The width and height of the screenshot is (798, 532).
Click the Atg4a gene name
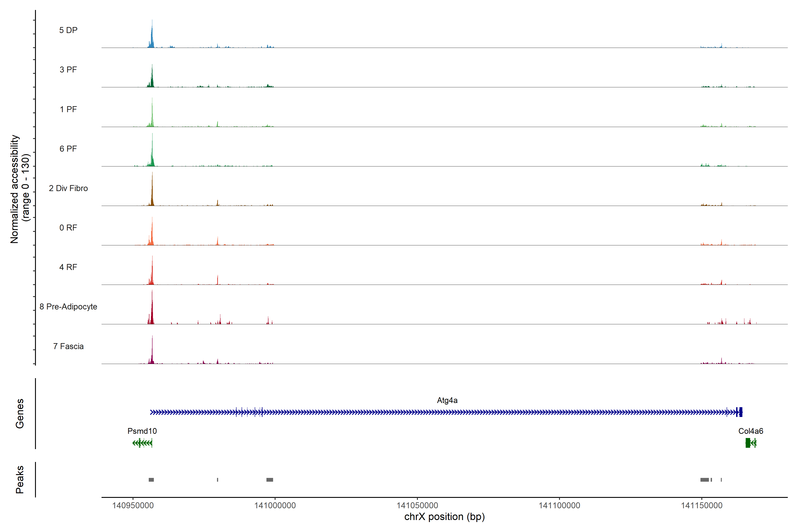point(447,400)
